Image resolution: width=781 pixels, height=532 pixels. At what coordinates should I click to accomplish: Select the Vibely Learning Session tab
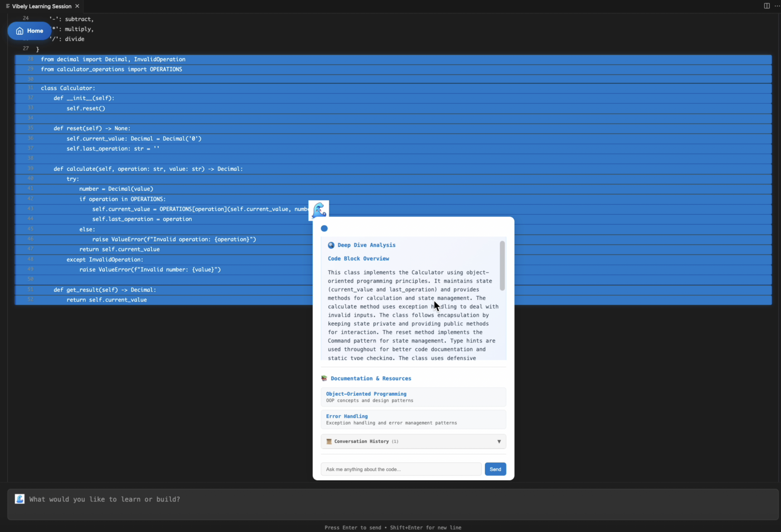(x=42, y=6)
